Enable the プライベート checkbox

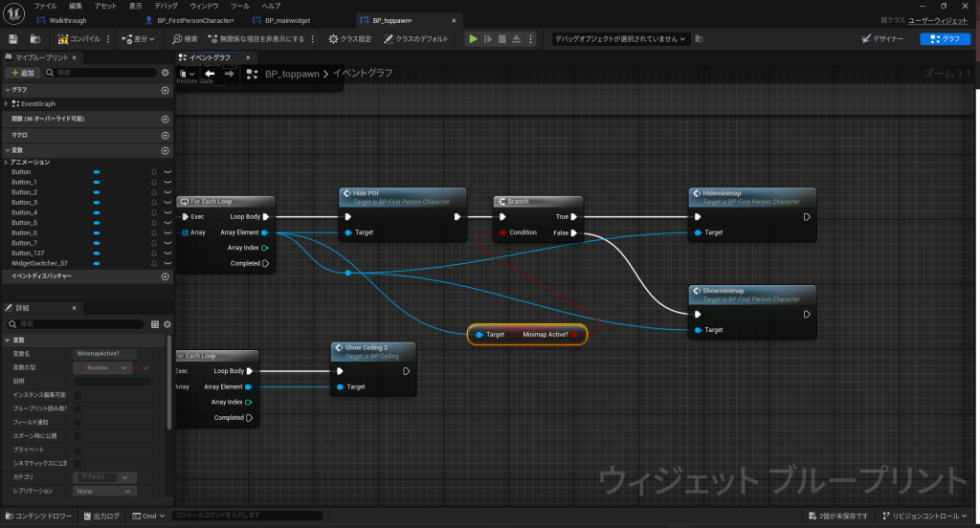pos(78,450)
